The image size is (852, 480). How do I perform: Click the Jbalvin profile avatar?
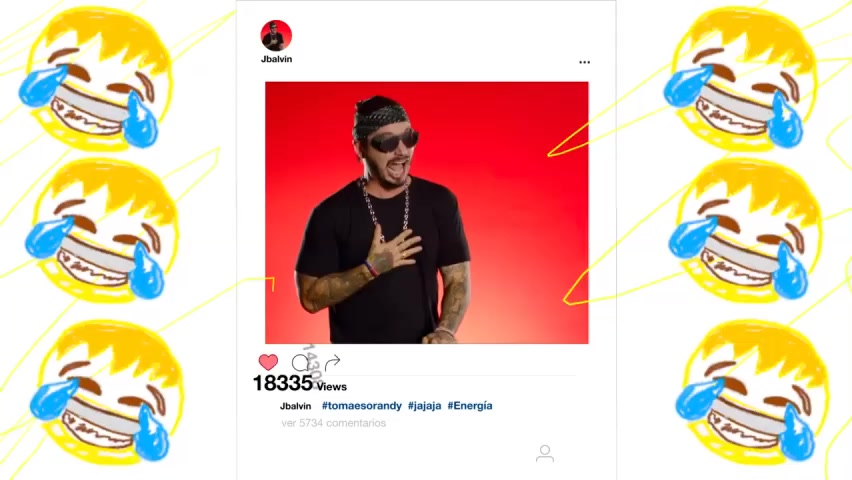coord(276,35)
